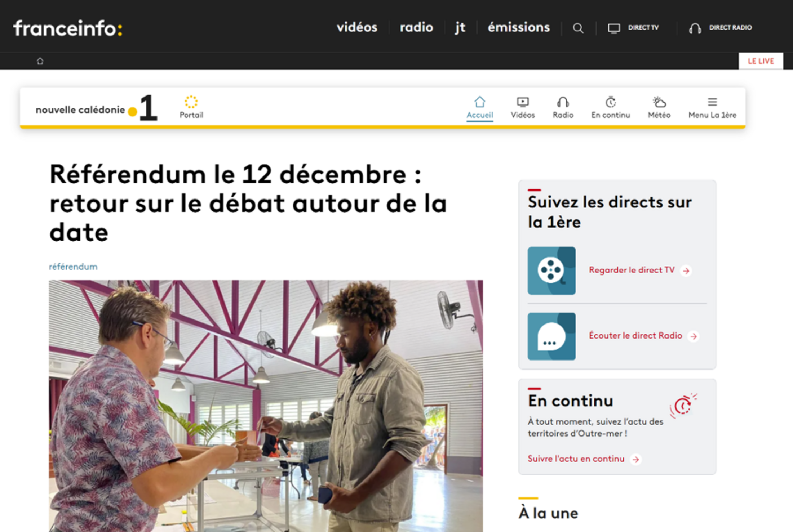Open the En continu clock icon
The image size is (793, 532).
click(610, 102)
